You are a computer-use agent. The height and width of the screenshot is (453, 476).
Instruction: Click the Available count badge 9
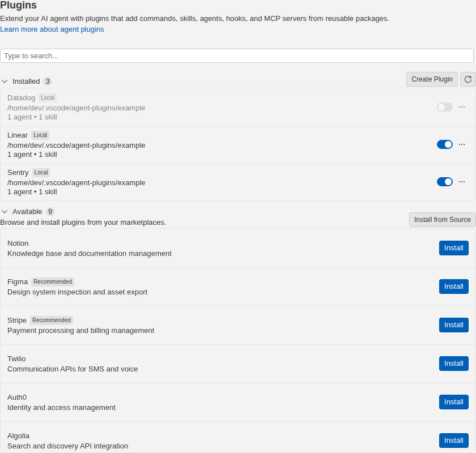[x=50, y=211]
